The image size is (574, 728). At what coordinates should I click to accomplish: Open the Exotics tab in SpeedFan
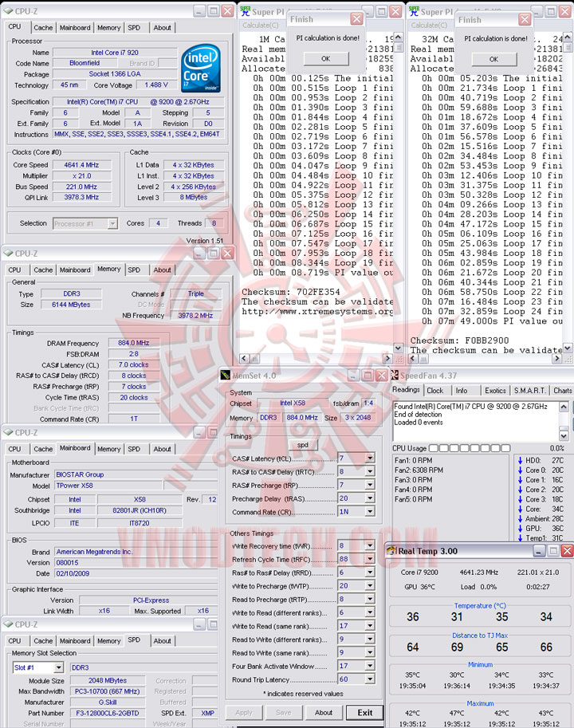click(495, 391)
